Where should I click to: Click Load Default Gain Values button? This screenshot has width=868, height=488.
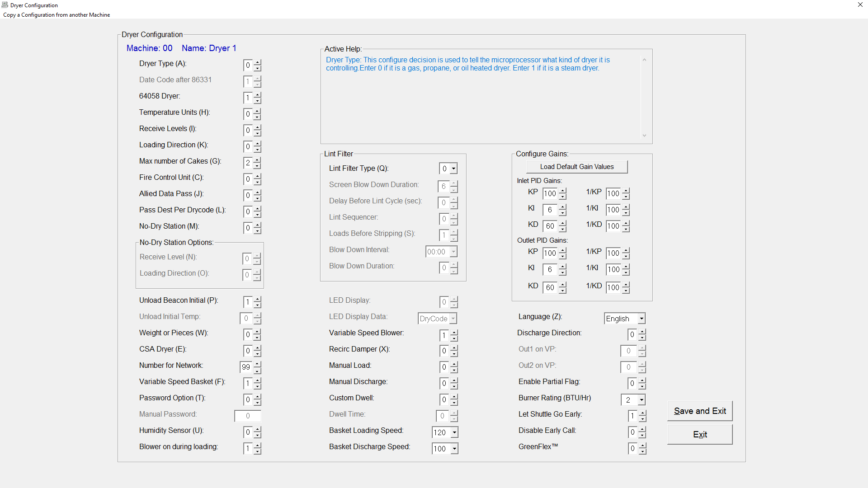coord(577,167)
